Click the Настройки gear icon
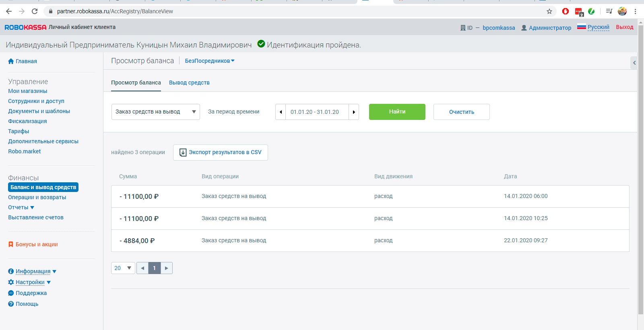Viewport: 644px width, 330px height. (11, 282)
